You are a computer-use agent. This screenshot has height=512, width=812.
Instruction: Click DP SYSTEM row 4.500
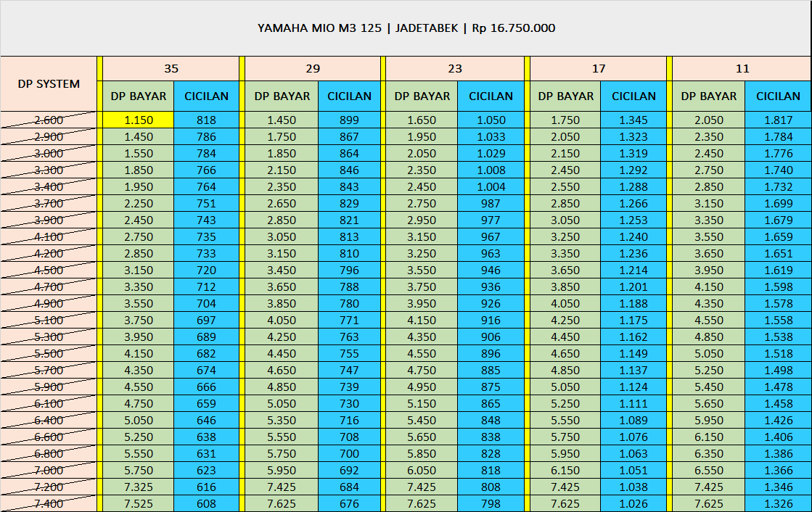(49, 271)
